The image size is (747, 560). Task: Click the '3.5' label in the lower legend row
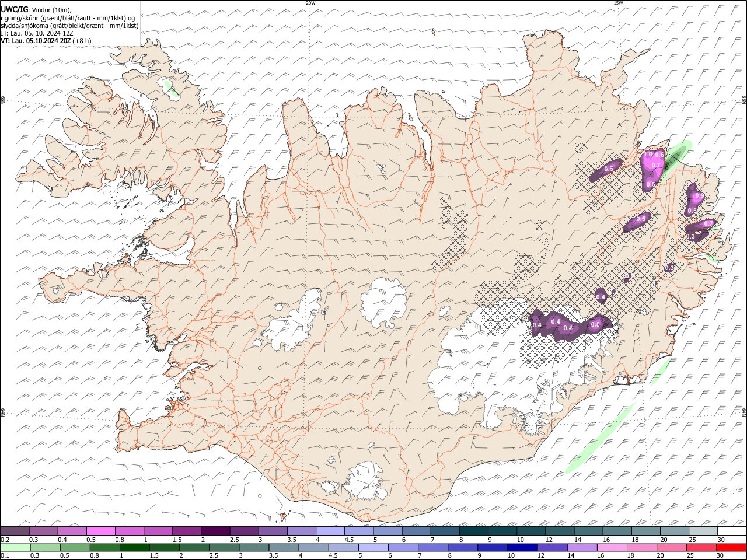pyautogui.click(x=273, y=555)
